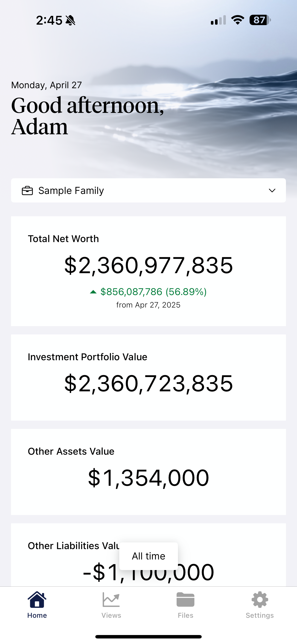Open the Home tab house icon
The image size is (297, 644).
[x=37, y=600]
